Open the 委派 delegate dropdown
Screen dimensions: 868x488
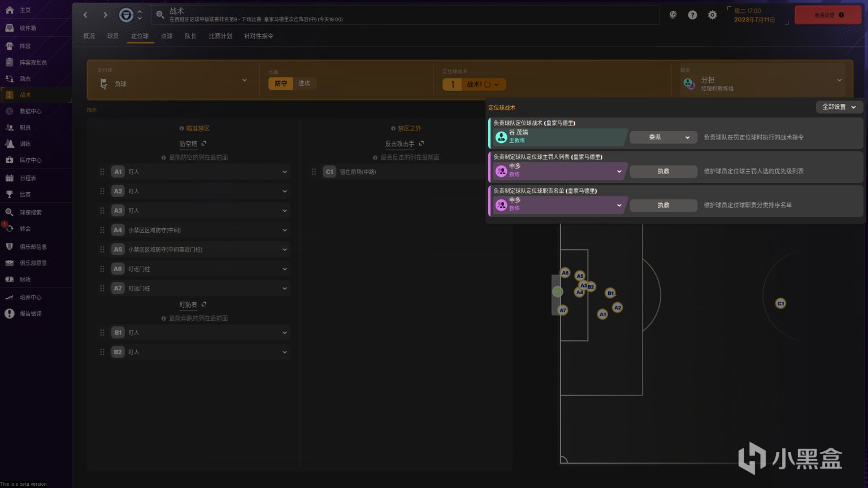pos(663,137)
